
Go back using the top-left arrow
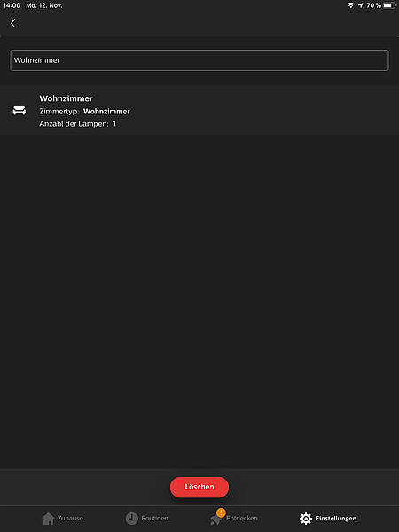pyautogui.click(x=13, y=23)
